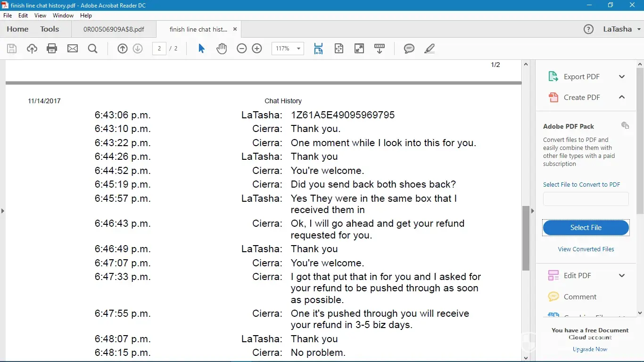This screenshot has width=644, height=362.
Task: Click the page number input field
Action: (x=159, y=49)
